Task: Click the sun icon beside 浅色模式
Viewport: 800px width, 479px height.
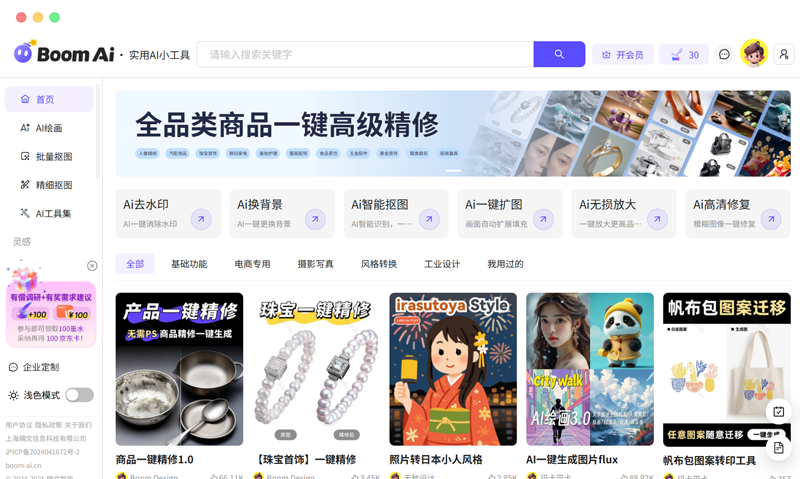Action: click(x=13, y=395)
